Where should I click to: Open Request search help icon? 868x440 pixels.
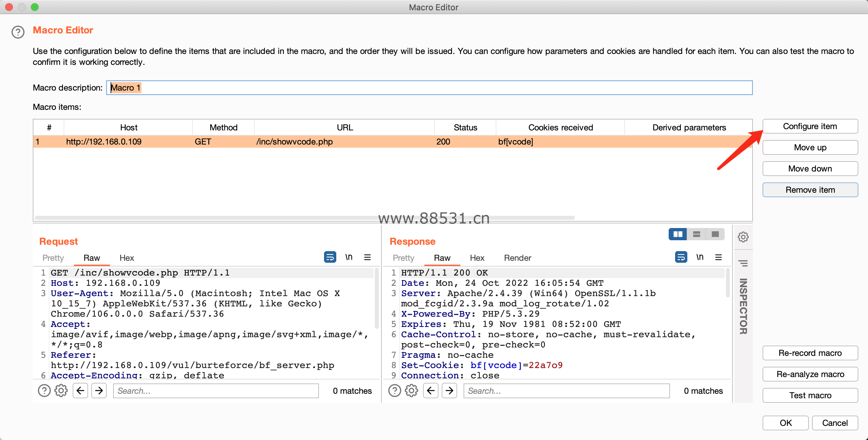[44, 391]
